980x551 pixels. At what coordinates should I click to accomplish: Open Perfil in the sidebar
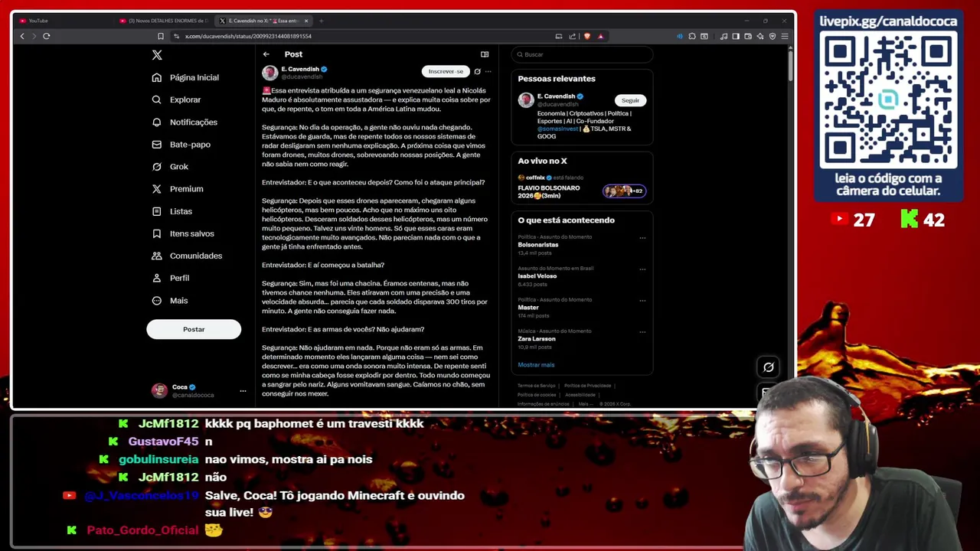tap(171, 278)
